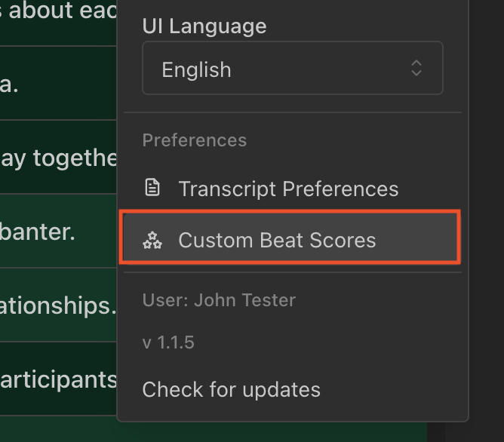The width and height of the screenshot is (504, 442).
Task: Select the row containing "about eac"
Action: [58, 23]
